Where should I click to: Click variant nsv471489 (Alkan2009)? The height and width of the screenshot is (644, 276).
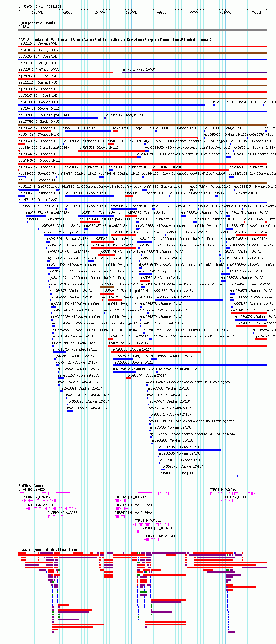point(38,200)
